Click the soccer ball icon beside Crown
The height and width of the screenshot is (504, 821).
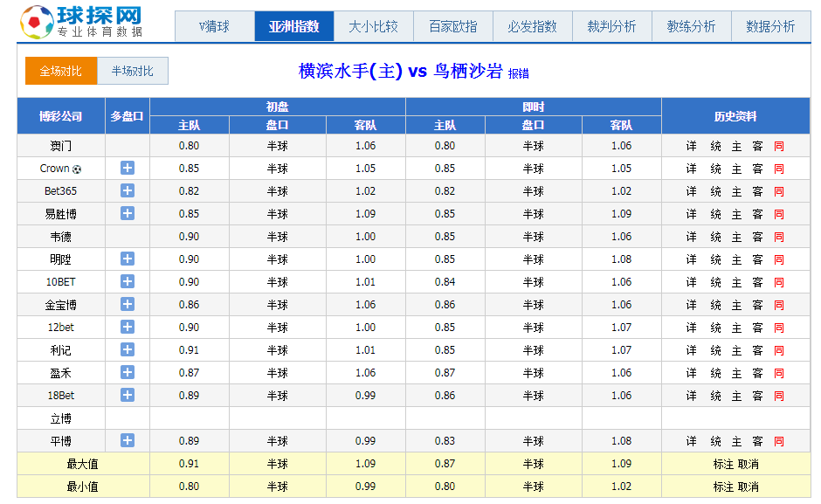click(77, 169)
